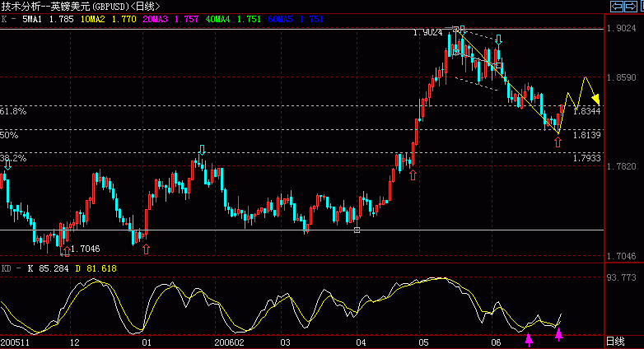This screenshot has height=349, width=644.
Task: Select the 38.2% Fibonacci level label
Action: pyautogui.click(x=13, y=158)
